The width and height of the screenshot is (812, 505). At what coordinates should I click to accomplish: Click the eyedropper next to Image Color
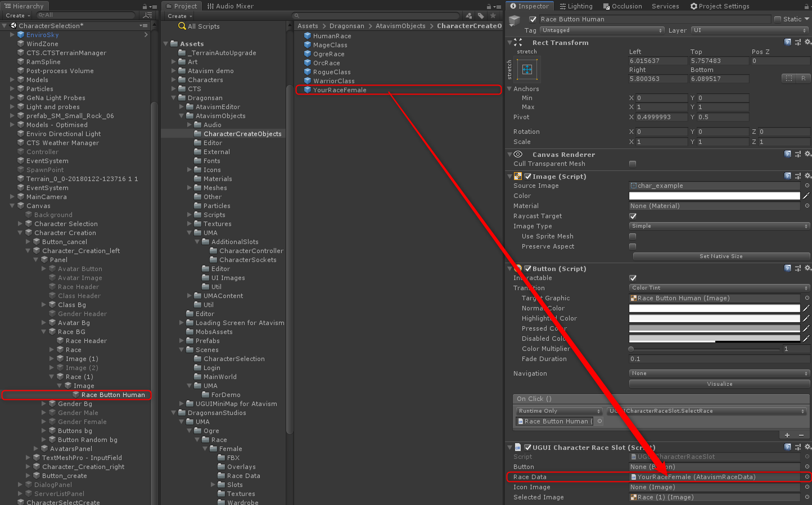806,196
